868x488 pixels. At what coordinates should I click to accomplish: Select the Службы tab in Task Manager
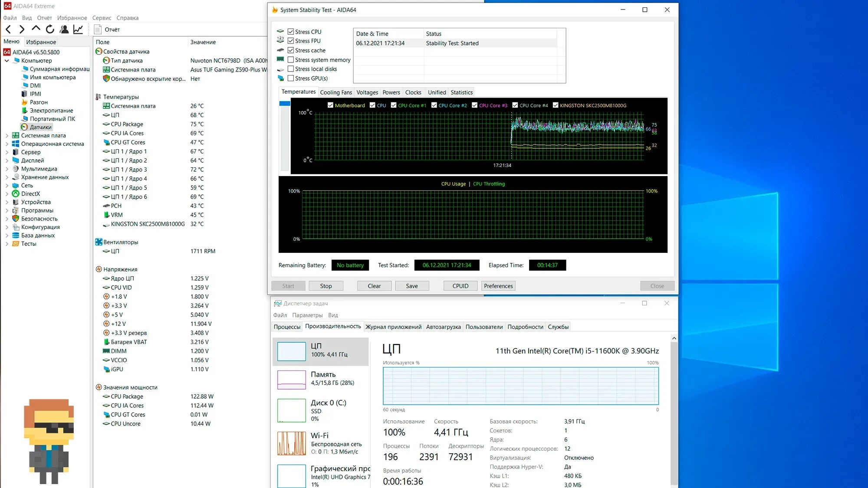[x=558, y=327]
